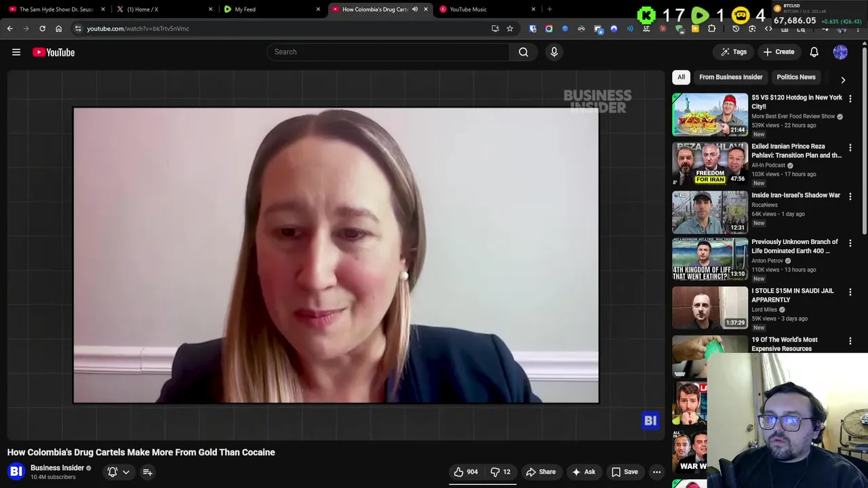Screen dimensions: 868x488
Task: Select the Politics News chip
Action: (x=795, y=77)
